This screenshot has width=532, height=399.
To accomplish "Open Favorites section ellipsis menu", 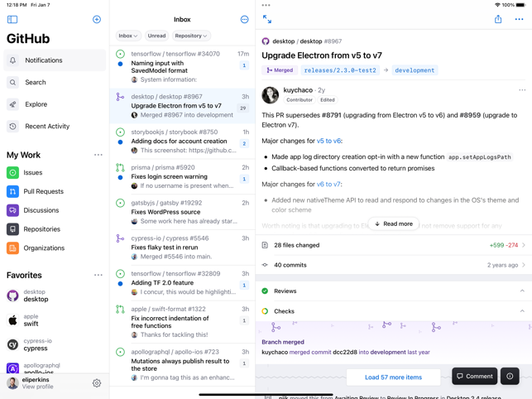I will (98, 275).
